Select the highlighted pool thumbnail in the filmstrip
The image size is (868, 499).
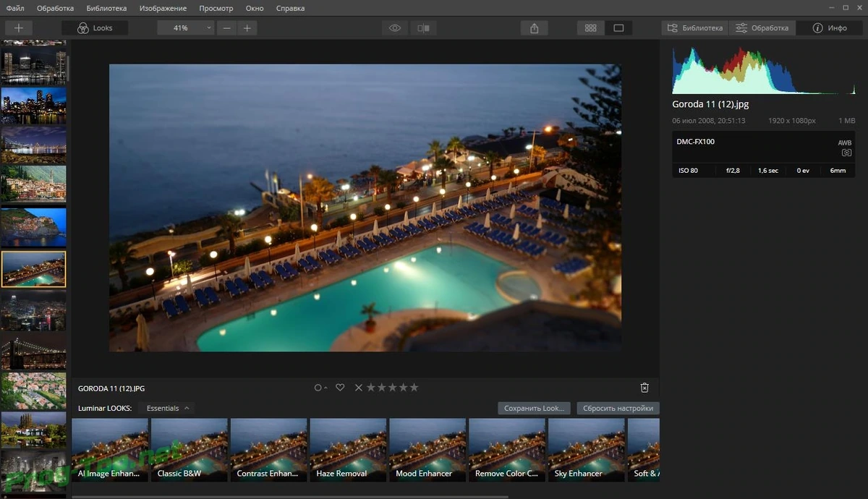[33, 269]
